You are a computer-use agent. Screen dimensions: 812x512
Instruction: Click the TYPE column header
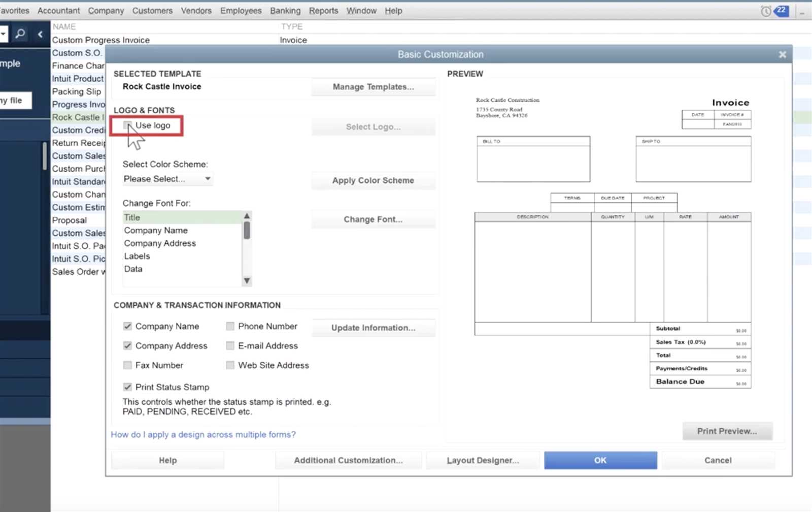292,26
